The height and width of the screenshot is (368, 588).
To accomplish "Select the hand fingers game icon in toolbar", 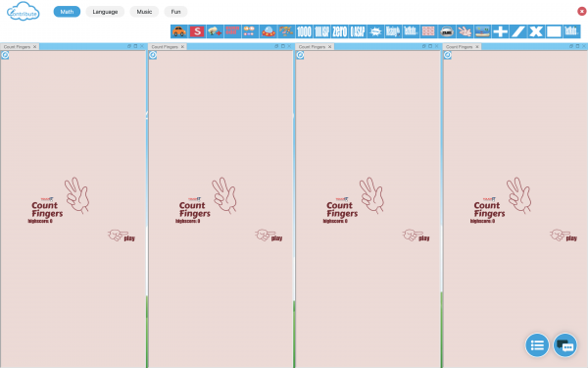I will [465, 31].
